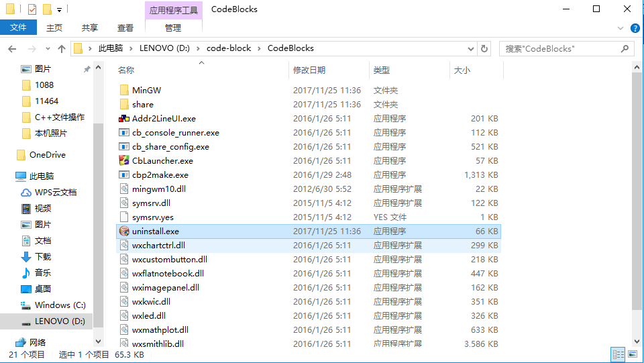The height and width of the screenshot is (363, 644).
Task: Click the cb_console_runner.exe icon
Action: click(x=124, y=133)
